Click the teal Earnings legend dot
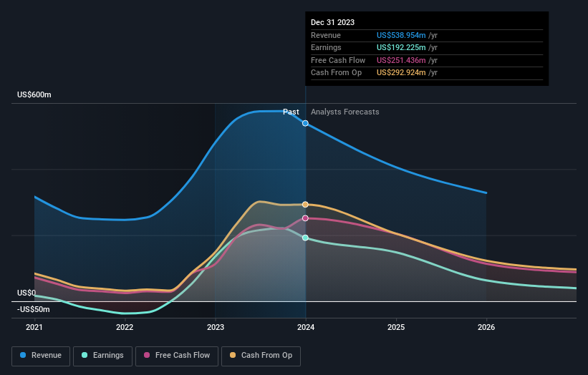Screen dimensions: 588x375 [x=85, y=355]
